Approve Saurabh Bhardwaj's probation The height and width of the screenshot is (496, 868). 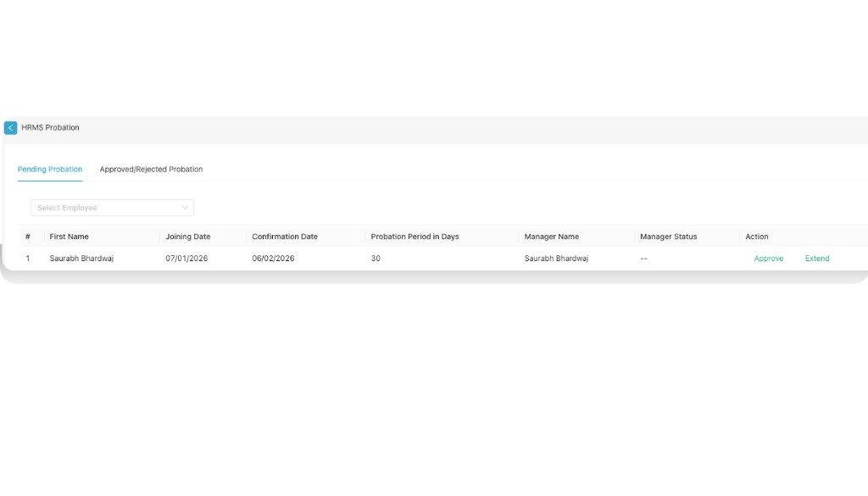tap(767, 258)
